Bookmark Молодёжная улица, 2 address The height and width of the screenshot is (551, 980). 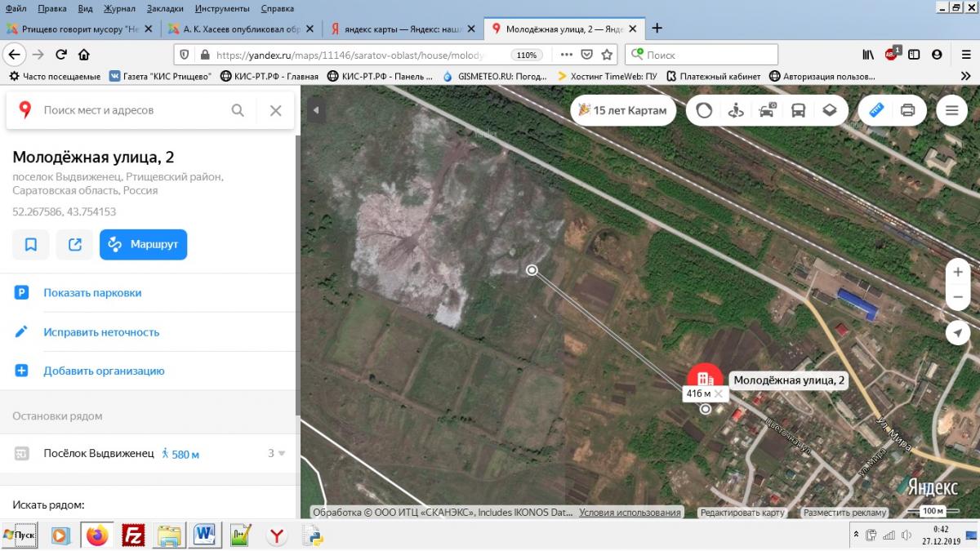(x=31, y=244)
